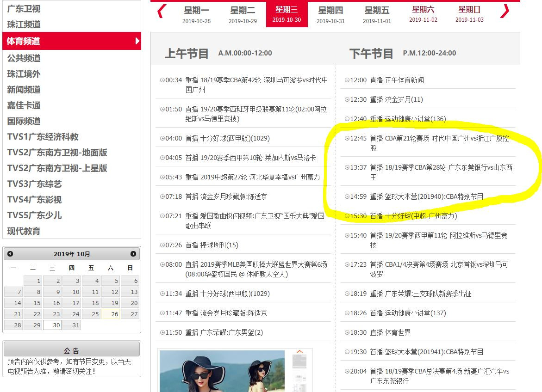
Task: Pick day 15 in the calendar
Action: click(x=33, y=303)
